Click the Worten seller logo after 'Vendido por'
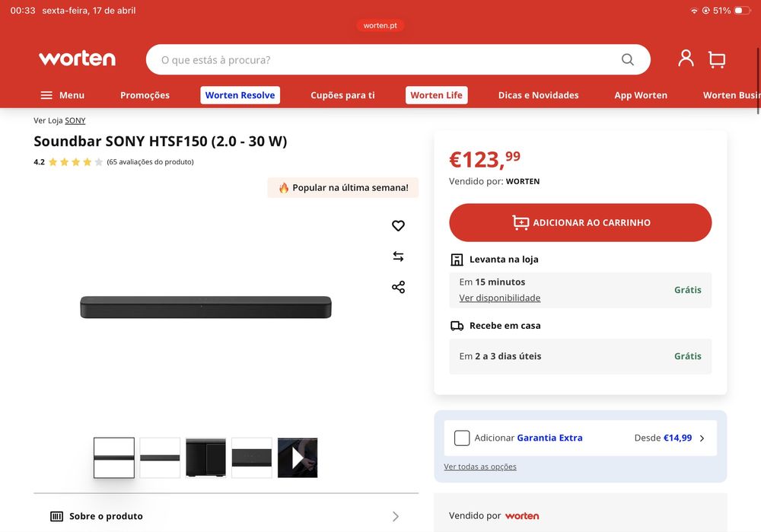The width and height of the screenshot is (761, 532). click(522, 516)
